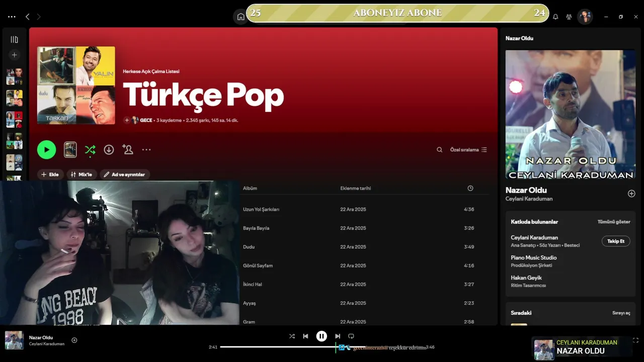Sort by the Albüm column header
644x362 pixels.
pyautogui.click(x=250, y=188)
